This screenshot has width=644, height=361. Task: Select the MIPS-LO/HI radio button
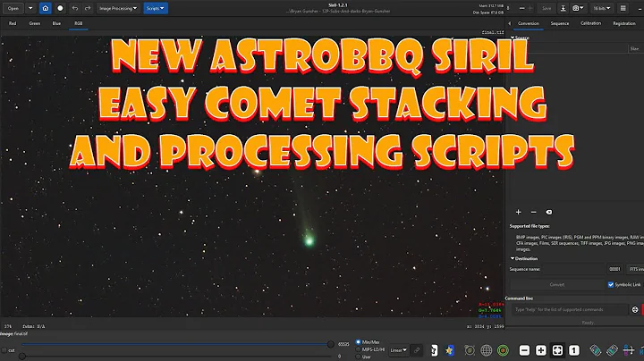pos(358,349)
